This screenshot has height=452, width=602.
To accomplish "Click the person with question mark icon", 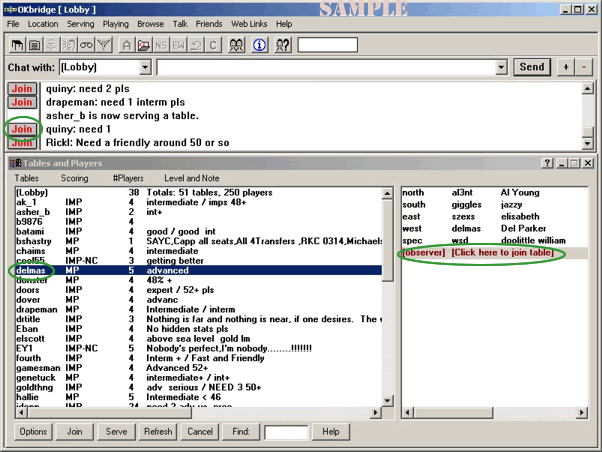I will [283, 45].
